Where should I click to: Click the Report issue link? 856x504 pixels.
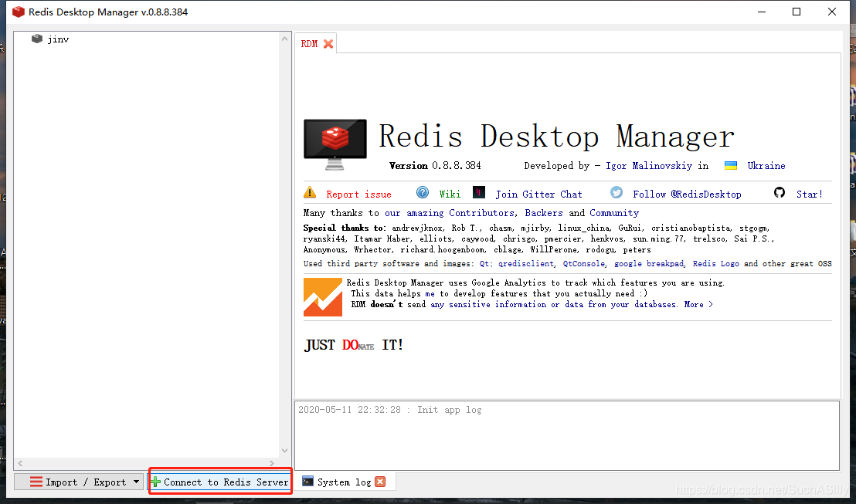(358, 194)
